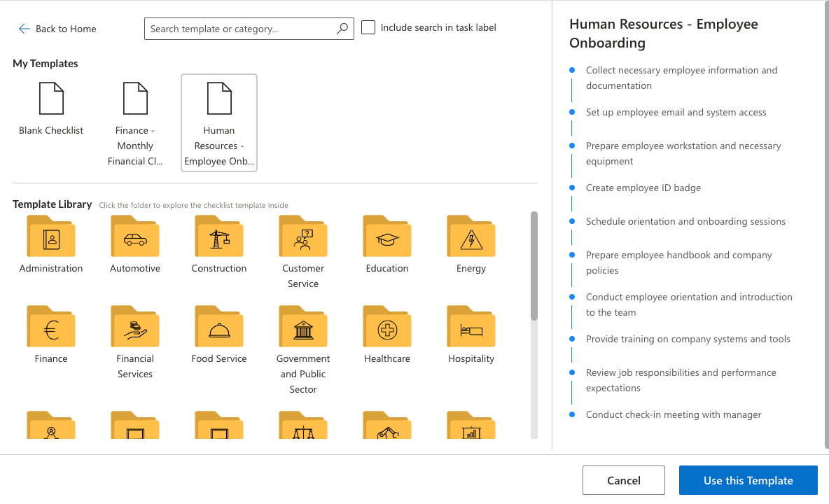Click the Template Library scrollbar
The height and width of the screenshot is (504, 829).
[534, 266]
